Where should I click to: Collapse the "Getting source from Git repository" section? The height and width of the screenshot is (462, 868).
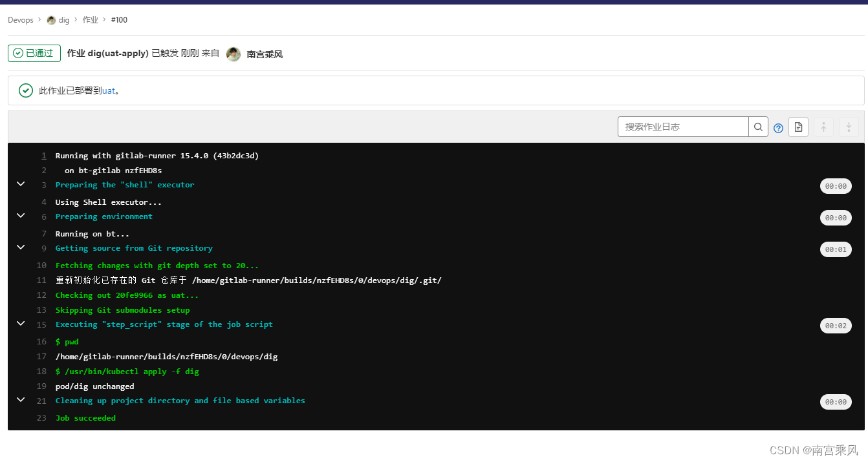pos(20,247)
